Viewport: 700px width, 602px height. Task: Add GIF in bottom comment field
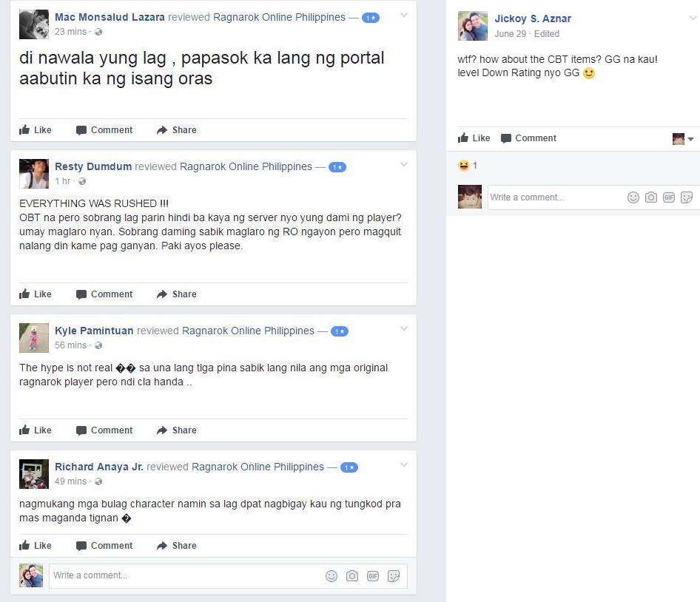tap(373, 576)
